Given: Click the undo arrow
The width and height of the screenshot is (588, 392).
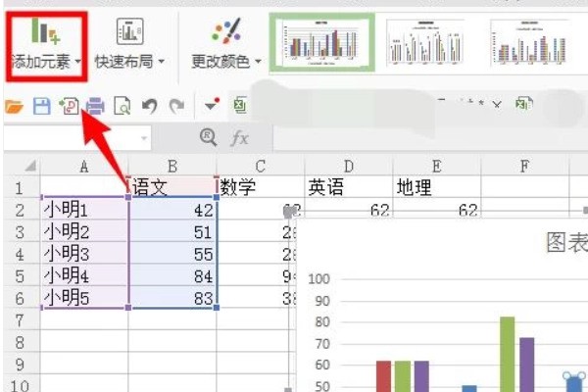Looking at the screenshot, I should 150,106.
